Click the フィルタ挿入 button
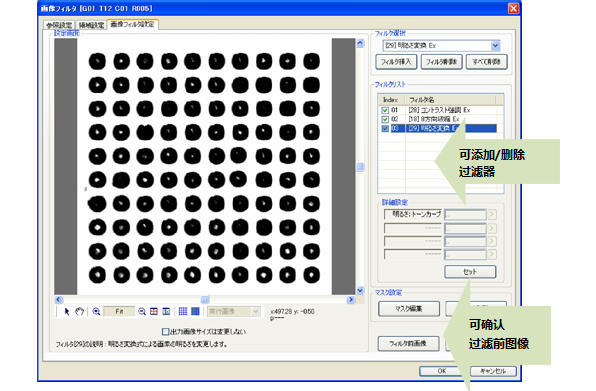 point(396,62)
